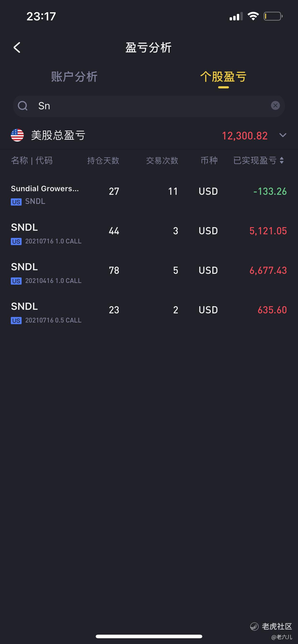Open SNDL 20210416 1.0 CALL row

149,273
